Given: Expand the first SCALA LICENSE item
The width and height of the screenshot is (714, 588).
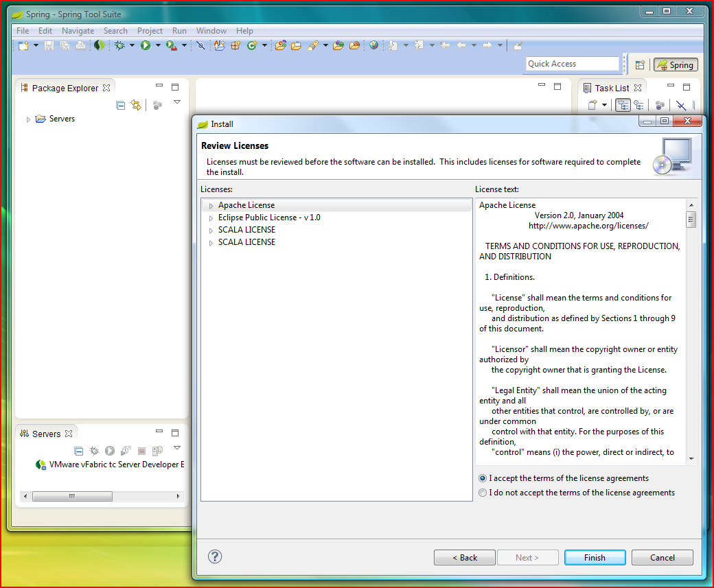Looking at the screenshot, I should pos(210,229).
